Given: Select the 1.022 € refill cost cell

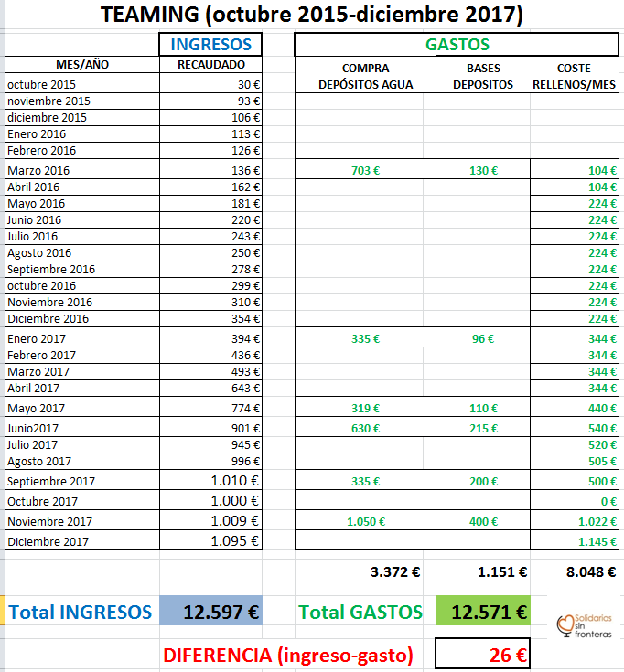Looking at the screenshot, I should (575, 521).
